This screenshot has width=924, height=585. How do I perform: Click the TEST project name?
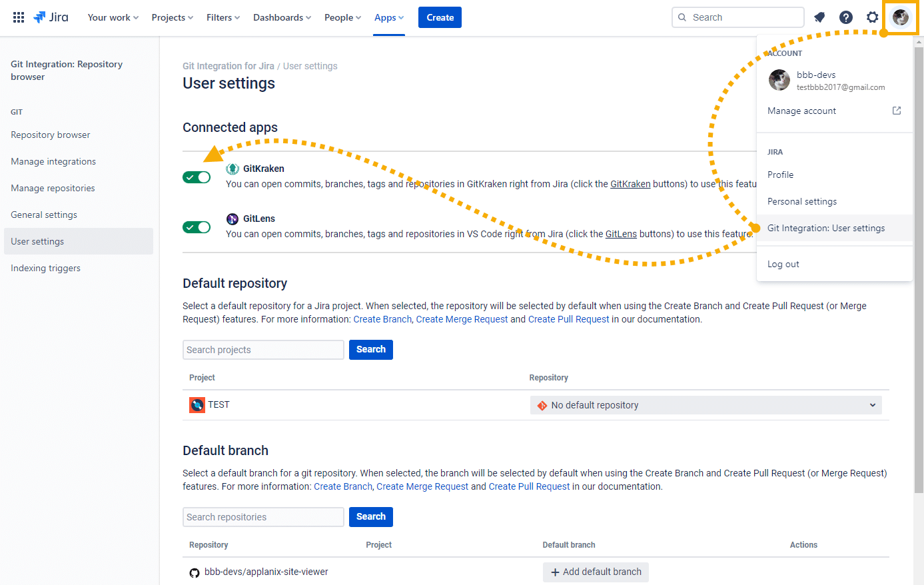coord(219,404)
